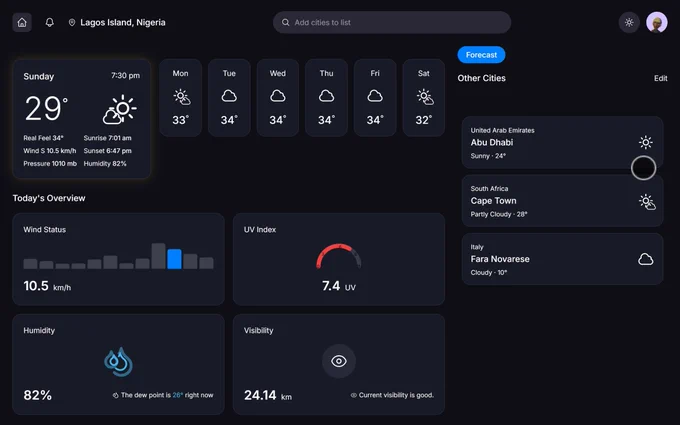Click Edit next to Other Cities
This screenshot has width=680, height=425.
coord(660,78)
